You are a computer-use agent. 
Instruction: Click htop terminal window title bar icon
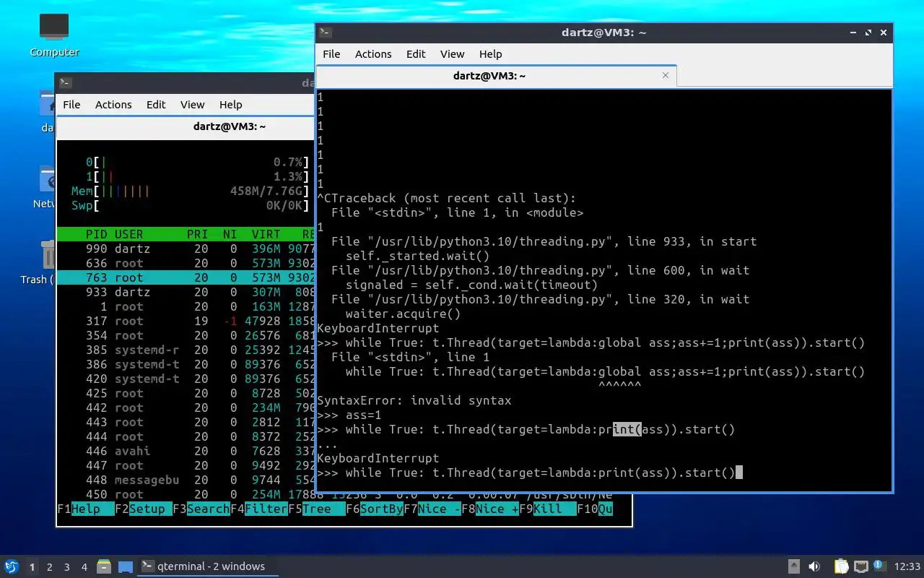[66, 83]
